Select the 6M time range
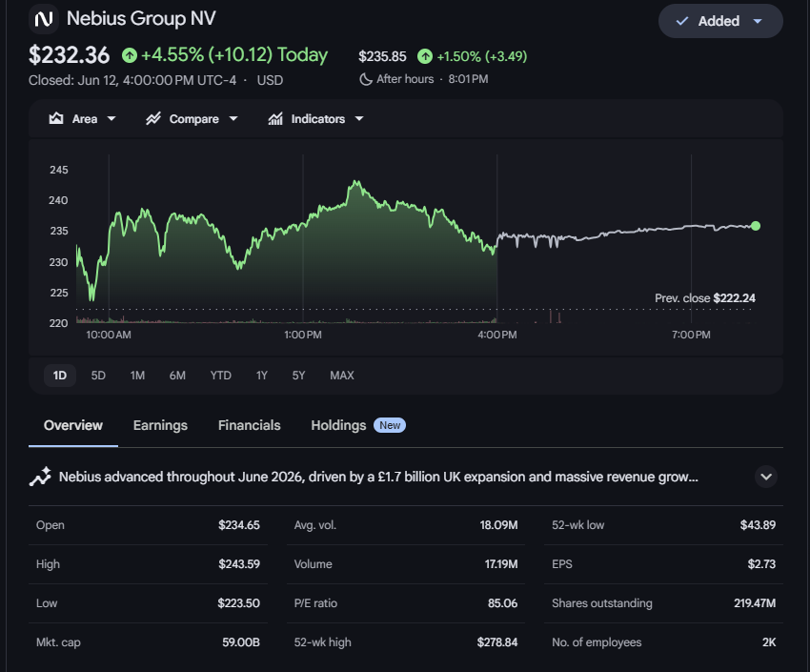Viewport: 810px width, 672px height. [177, 376]
